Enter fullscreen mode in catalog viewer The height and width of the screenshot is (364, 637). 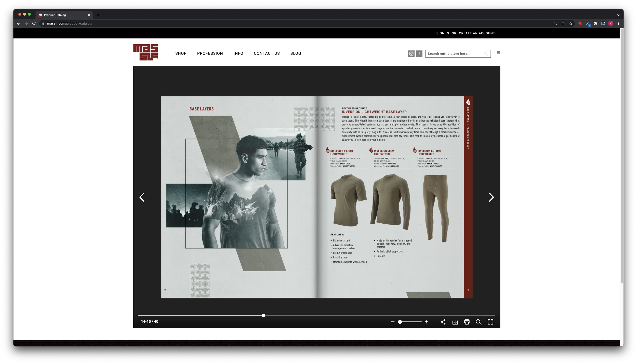click(x=490, y=322)
